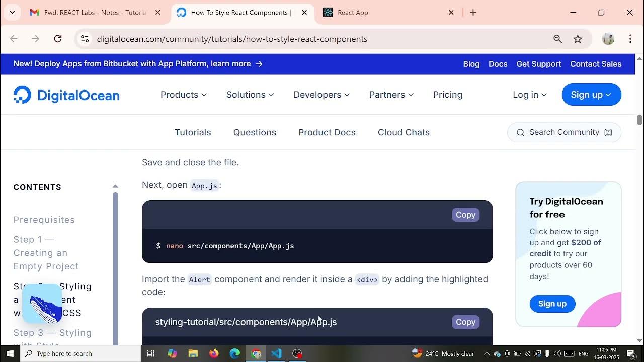The height and width of the screenshot is (362, 644).
Task: Open site information icon in address bar
Action: tap(85, 39)
